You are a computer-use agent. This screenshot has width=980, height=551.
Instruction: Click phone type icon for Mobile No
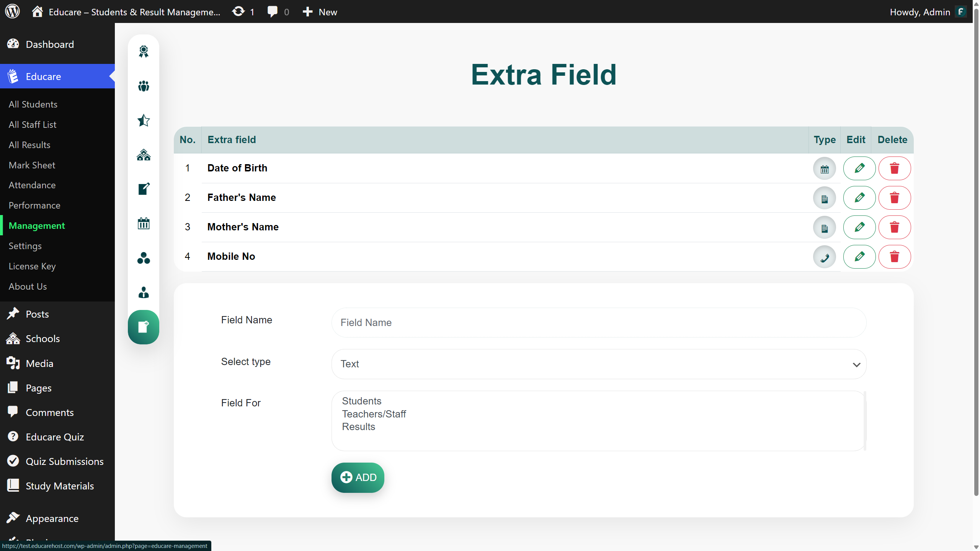tap(824, 257)
